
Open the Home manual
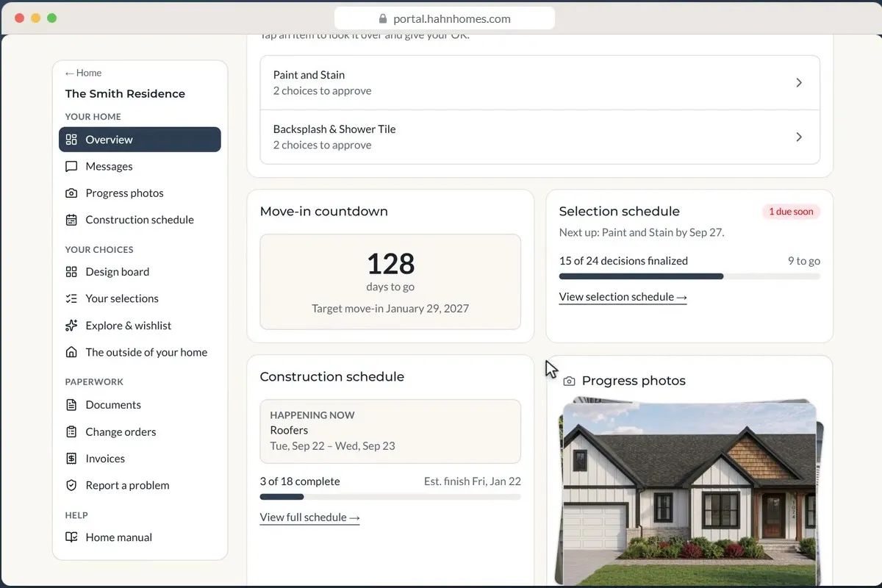coord(140,537)
